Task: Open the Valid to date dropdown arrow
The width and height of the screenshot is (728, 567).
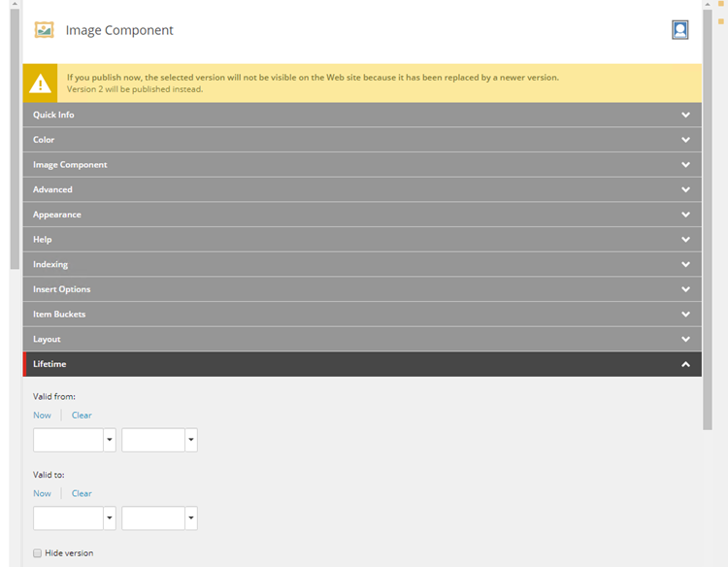Action: tap(110, 518)
